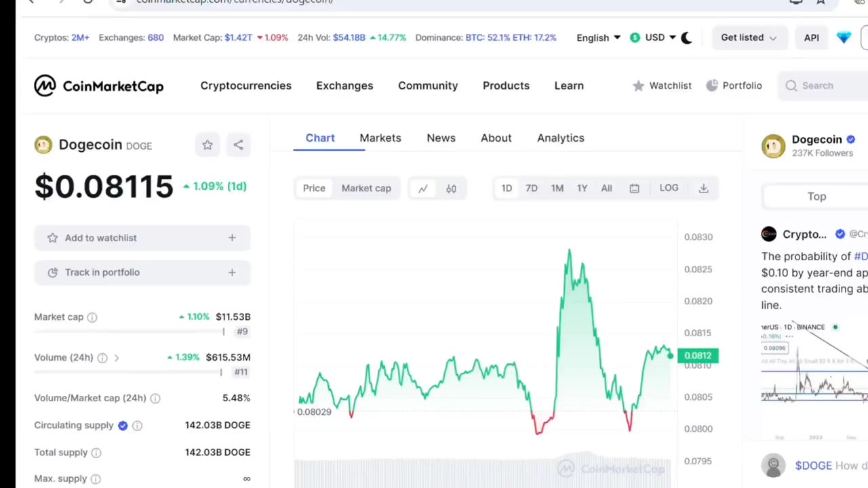Switch to the Markets tab
868x488 pixels.
[380, 138]
